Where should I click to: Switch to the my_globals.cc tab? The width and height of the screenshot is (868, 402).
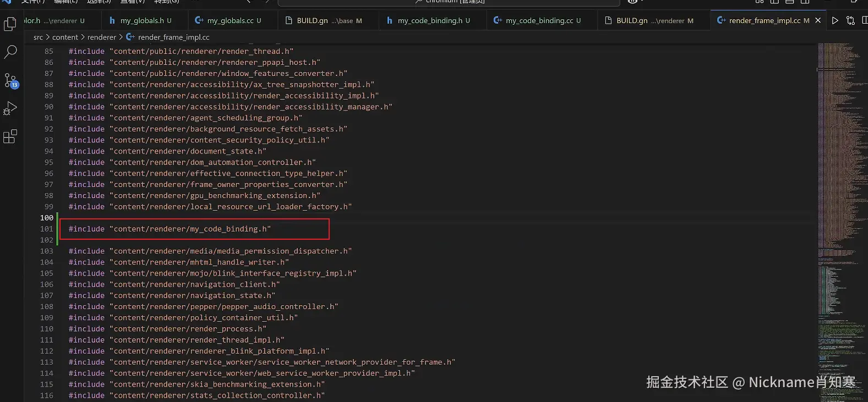[x=232, y=20]
